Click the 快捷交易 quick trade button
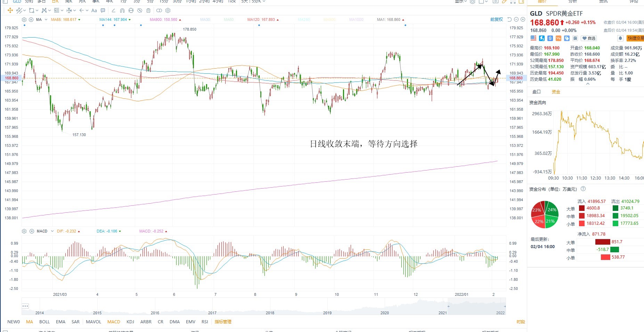644x332 pixels. tap(635, 38)
